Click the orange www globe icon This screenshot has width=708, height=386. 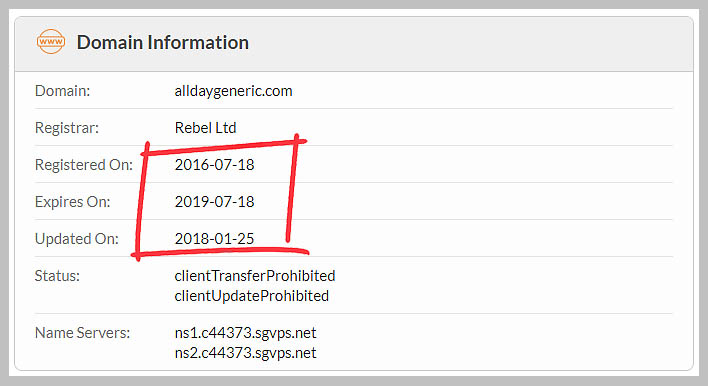[51, 42]
